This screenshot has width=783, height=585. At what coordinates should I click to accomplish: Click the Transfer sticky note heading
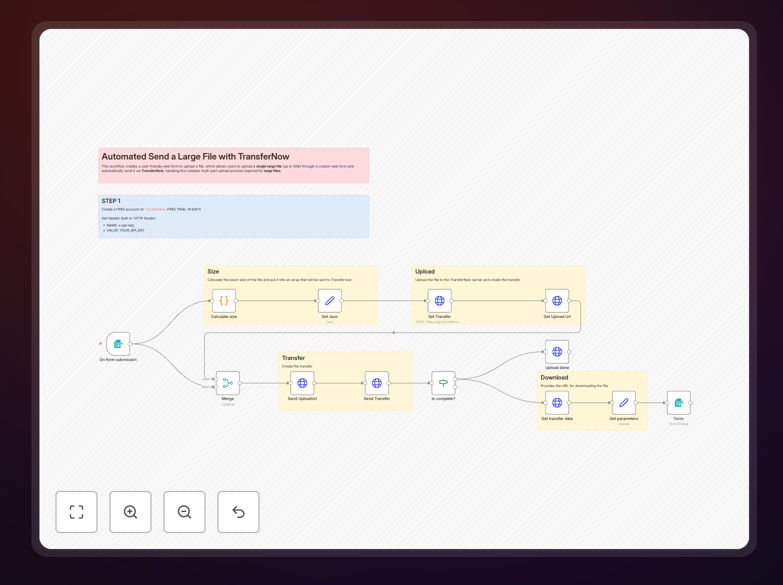(293, 358)
